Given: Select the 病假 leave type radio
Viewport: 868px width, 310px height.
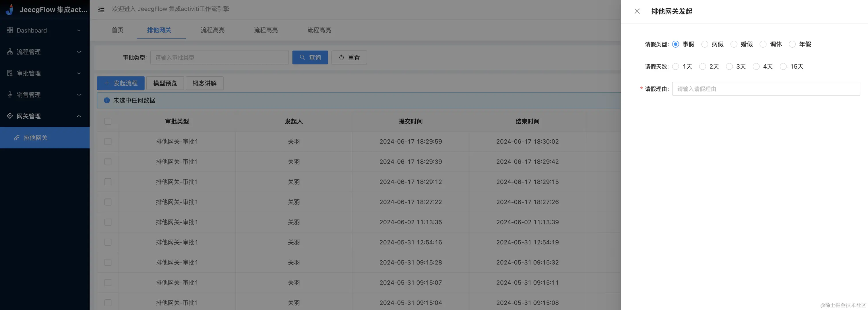Looking at the screenshot, I should (x=705, y=44).
